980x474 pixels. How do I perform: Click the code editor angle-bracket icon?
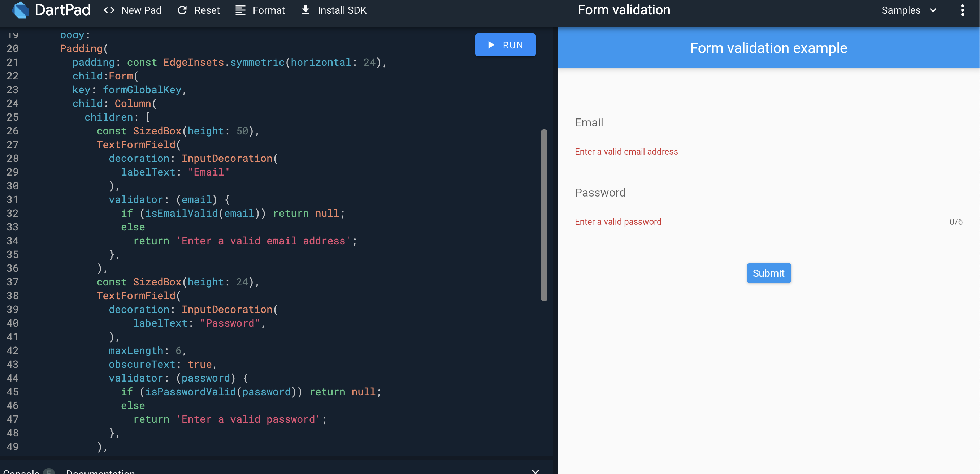coord(110,10)
